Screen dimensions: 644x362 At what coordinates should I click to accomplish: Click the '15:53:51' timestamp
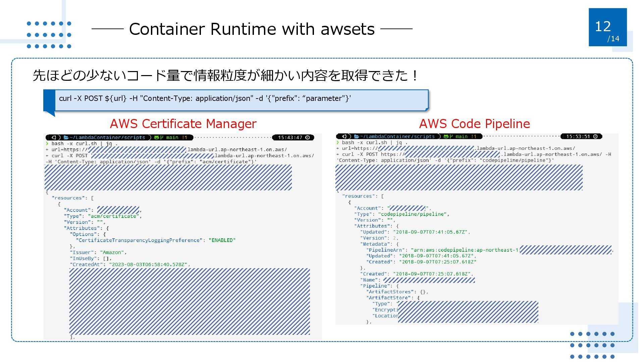[x=578, y=136]
